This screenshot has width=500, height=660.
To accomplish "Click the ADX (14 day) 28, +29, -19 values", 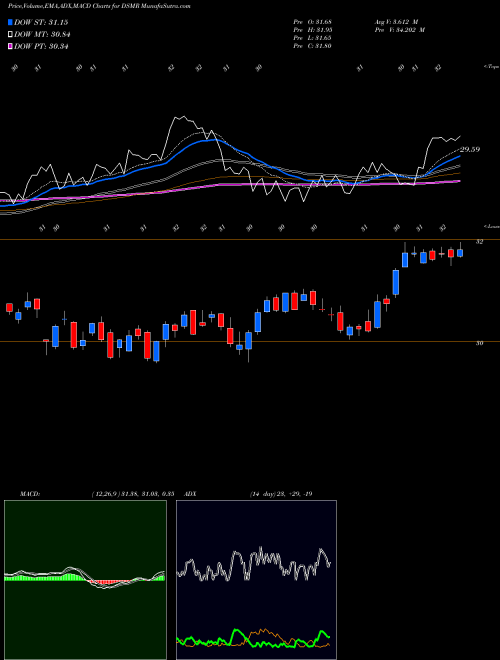I will (x=281, y=494).
